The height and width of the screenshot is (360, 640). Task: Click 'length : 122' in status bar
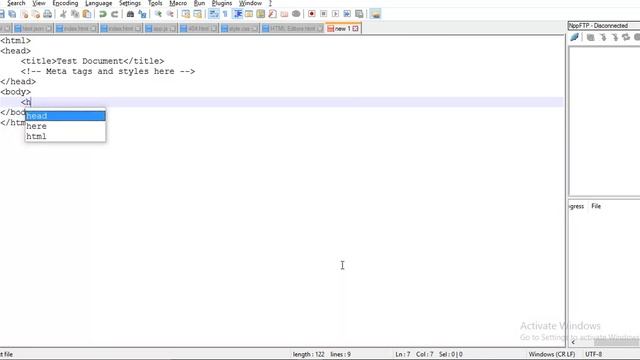click(x=308, y=354)
